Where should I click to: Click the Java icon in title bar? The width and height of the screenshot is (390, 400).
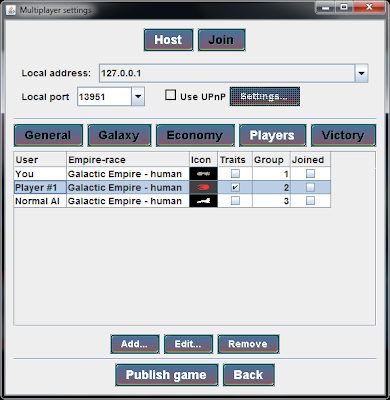tap(11, 10)
